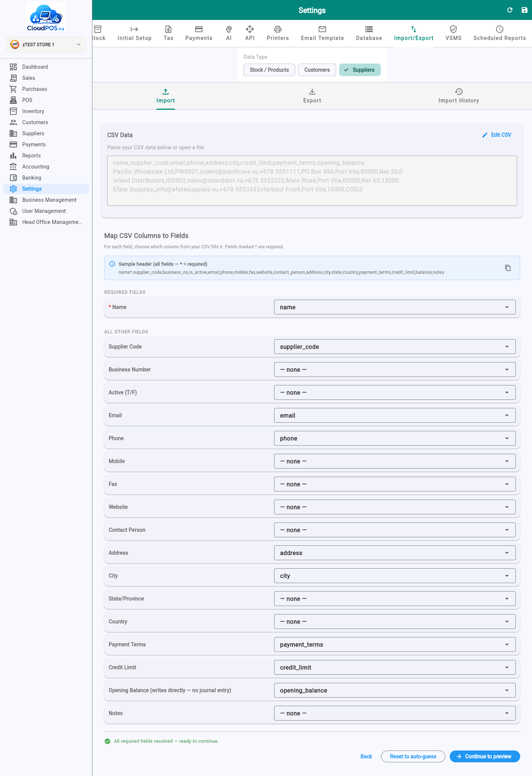Open Reports in the sidebar
Viewport: 532px width, 776px height.
[46, 156]
